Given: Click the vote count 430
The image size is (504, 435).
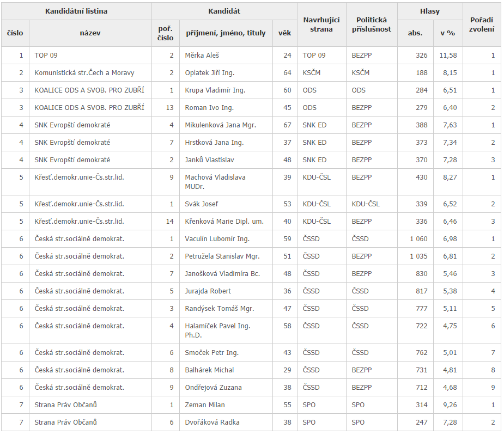Looking at the screenshot, I should 421,177.
